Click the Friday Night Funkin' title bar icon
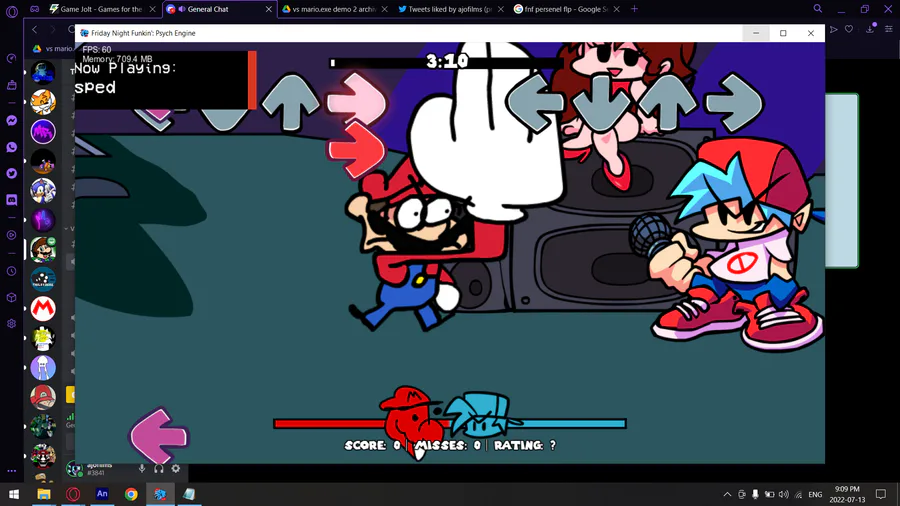The image size is (900, 506). [84, 33]
